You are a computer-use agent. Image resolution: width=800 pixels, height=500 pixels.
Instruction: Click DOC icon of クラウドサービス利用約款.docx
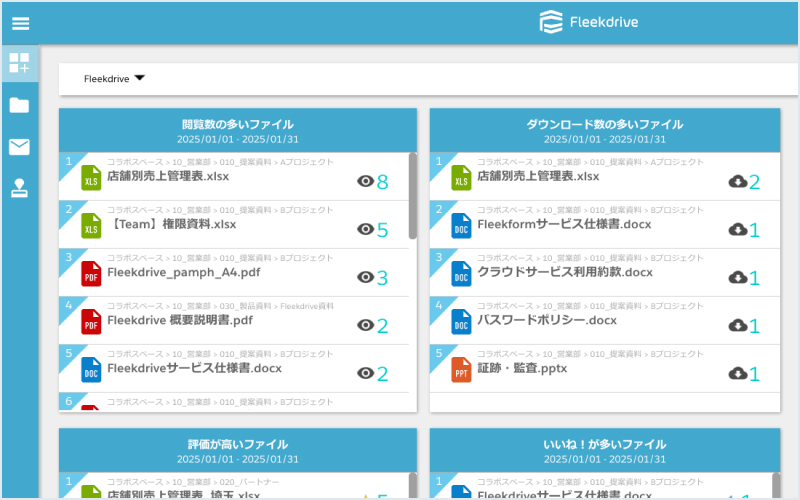coord(461,274)
